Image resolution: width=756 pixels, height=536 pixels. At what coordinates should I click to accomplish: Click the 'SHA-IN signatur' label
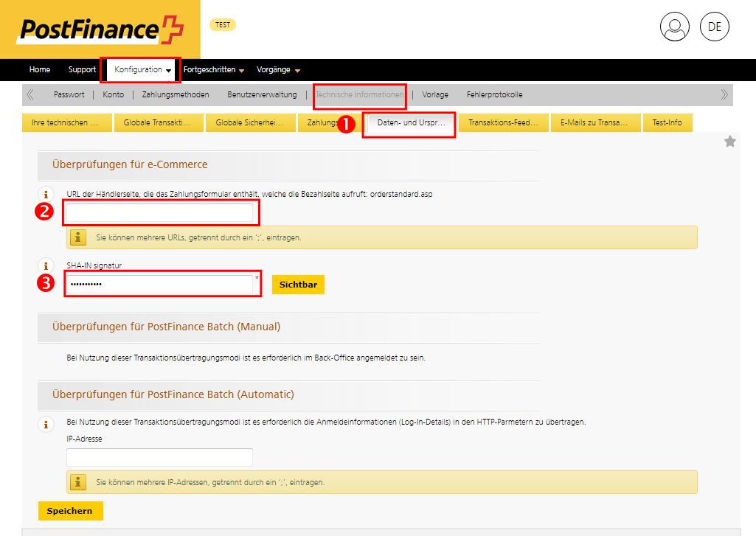(94, 265)
